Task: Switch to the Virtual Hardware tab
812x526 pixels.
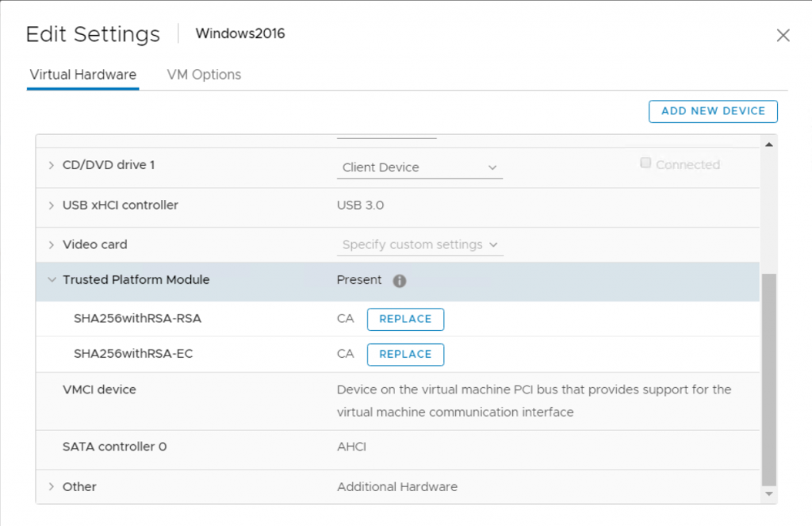Action: tap(82, 75)
